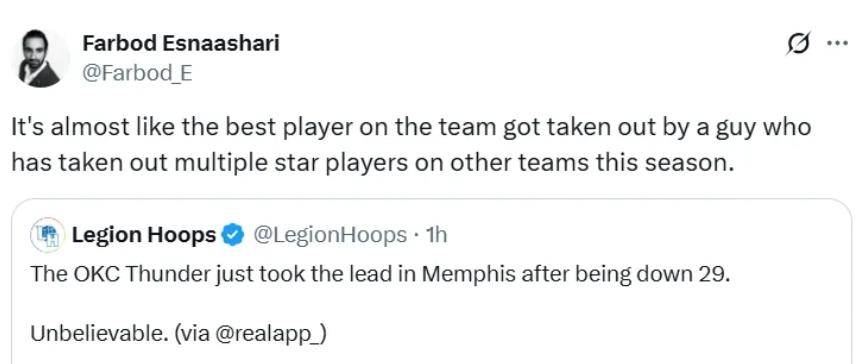This screenshot has height=364, width=855.
Task: Open the Farbod Esnaashari display name
Action: point(180,43)
